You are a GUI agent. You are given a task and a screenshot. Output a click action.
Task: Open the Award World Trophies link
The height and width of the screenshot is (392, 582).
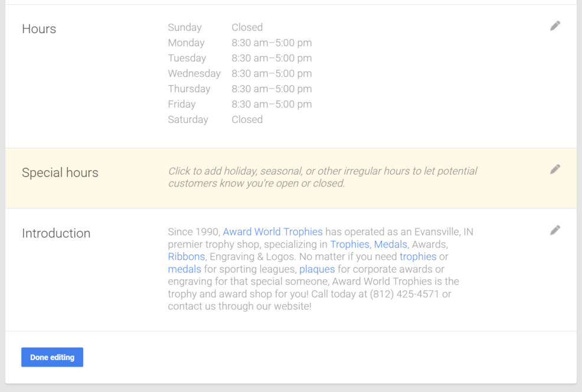pos(273,231)
